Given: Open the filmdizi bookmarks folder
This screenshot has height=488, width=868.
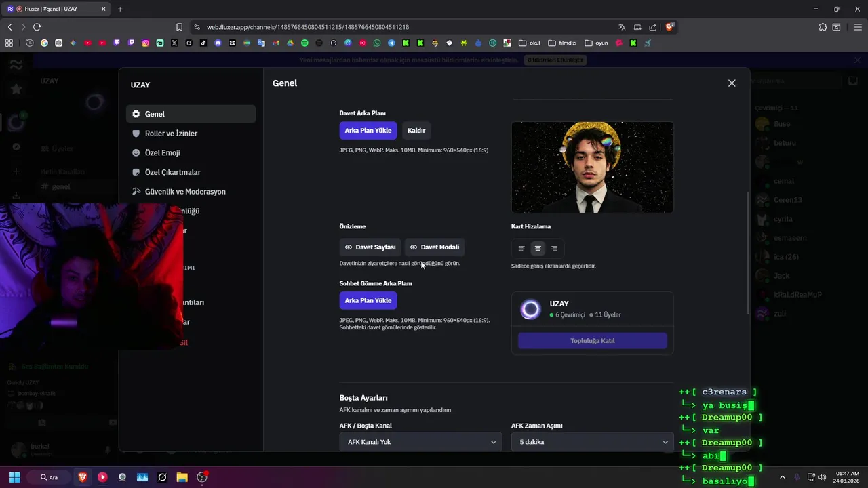Looking at the screenshot, I should tap(562, 43).
